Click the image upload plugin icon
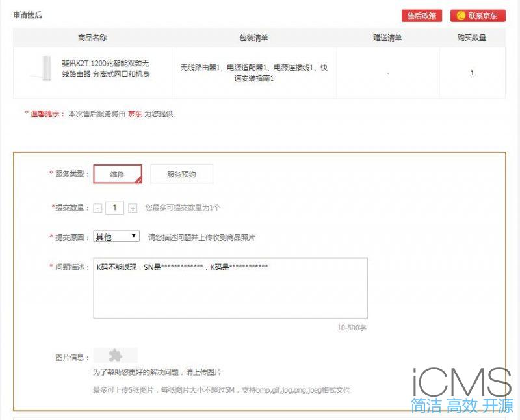 (116, 356)
